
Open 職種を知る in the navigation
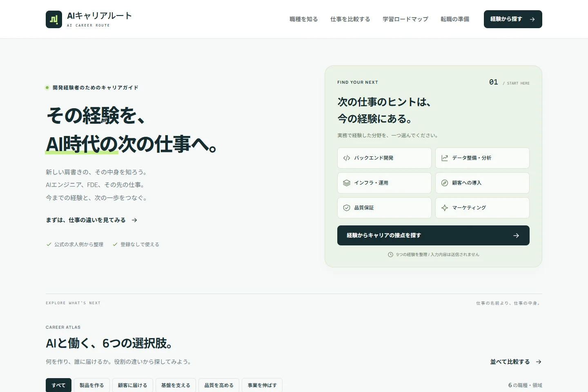(303, 19)
